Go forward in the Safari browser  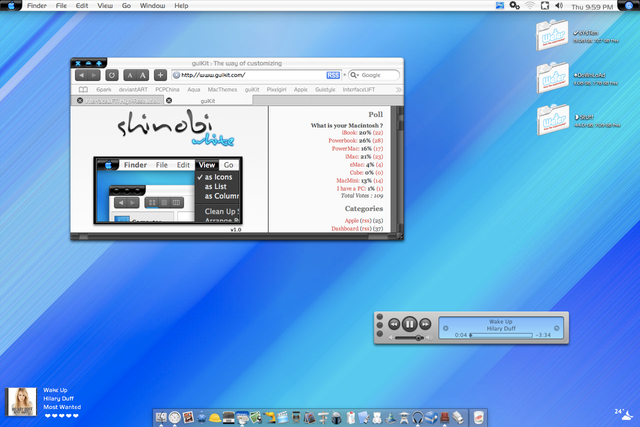pos(94,75)
